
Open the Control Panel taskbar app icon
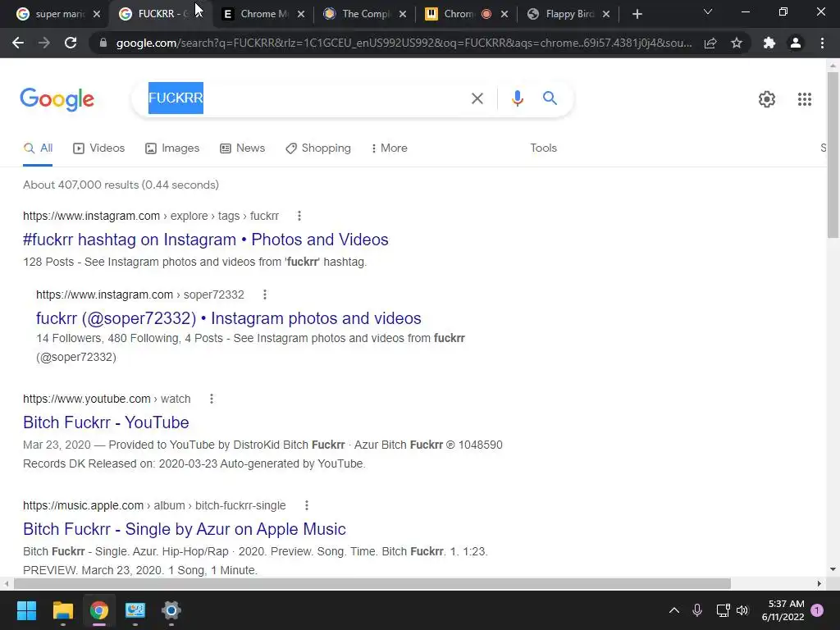point(135,610)
